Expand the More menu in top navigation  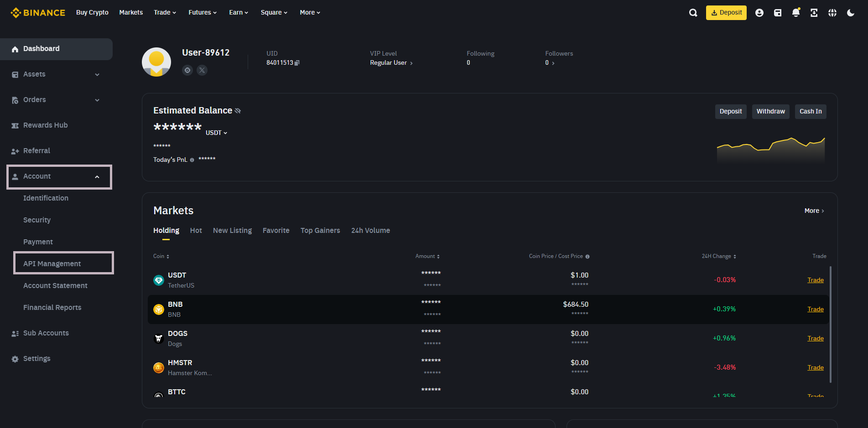(310, 13)
